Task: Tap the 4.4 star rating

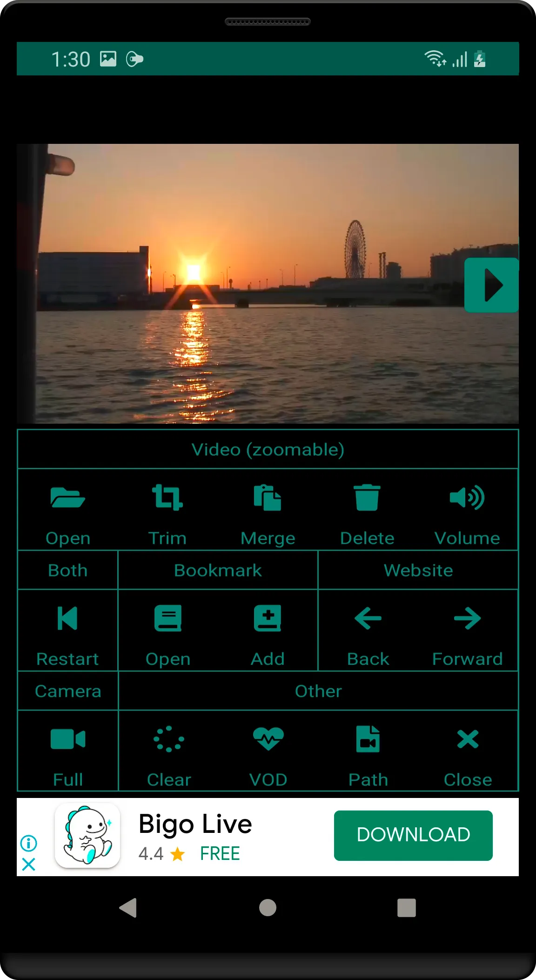Action: tap(162, 854)
